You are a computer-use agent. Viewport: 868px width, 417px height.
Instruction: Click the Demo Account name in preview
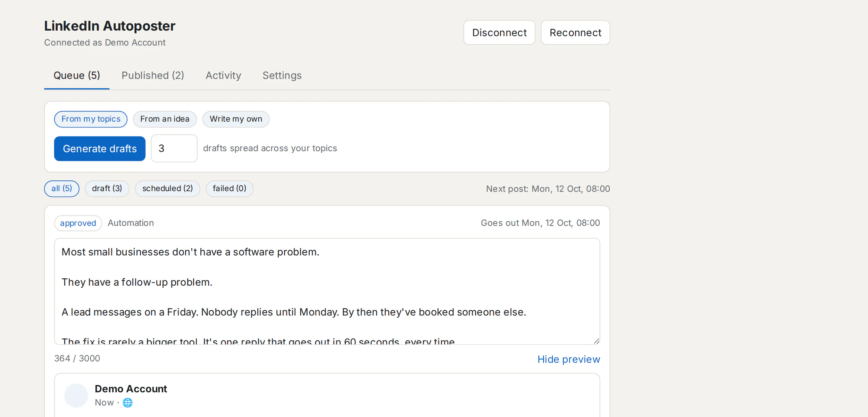click(131, 389)
